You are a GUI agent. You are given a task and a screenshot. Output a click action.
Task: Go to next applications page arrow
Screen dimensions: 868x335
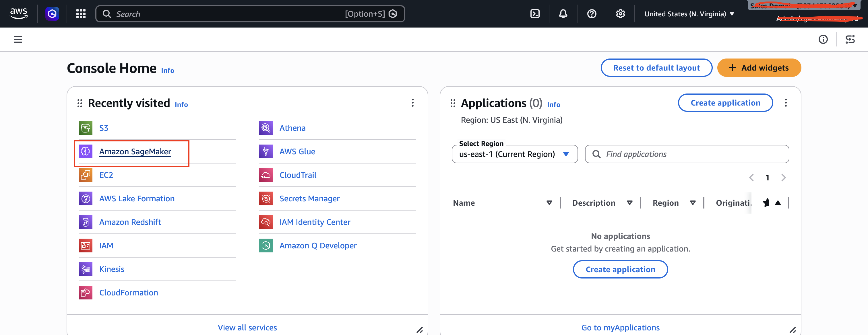tap(783, 178)
